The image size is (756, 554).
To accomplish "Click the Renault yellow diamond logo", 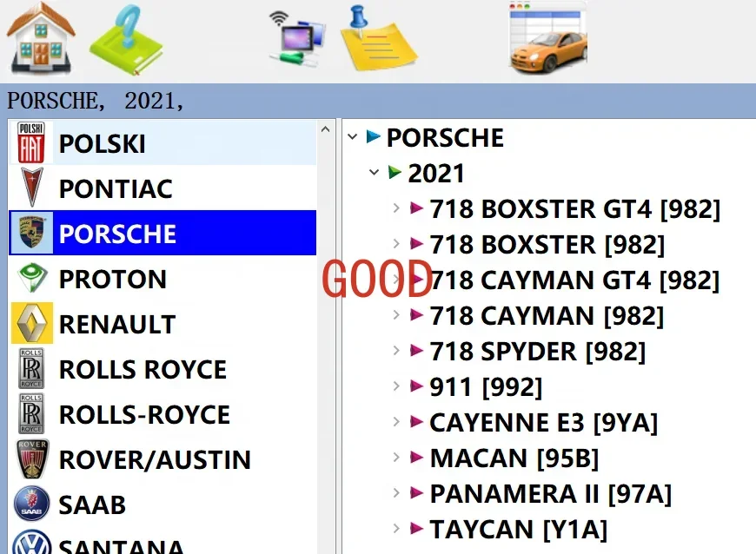I will (x=32, y=323).
